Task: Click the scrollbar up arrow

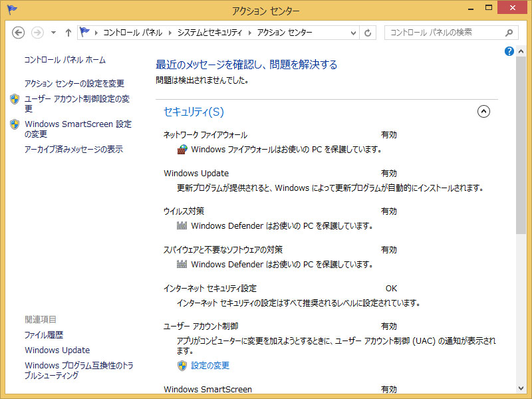Action: (521, 51)
